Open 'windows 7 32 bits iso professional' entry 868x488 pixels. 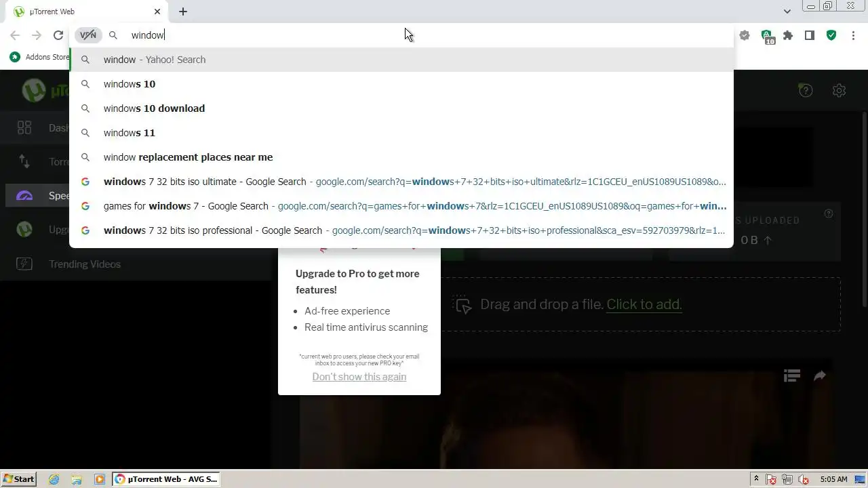point(401,230)
